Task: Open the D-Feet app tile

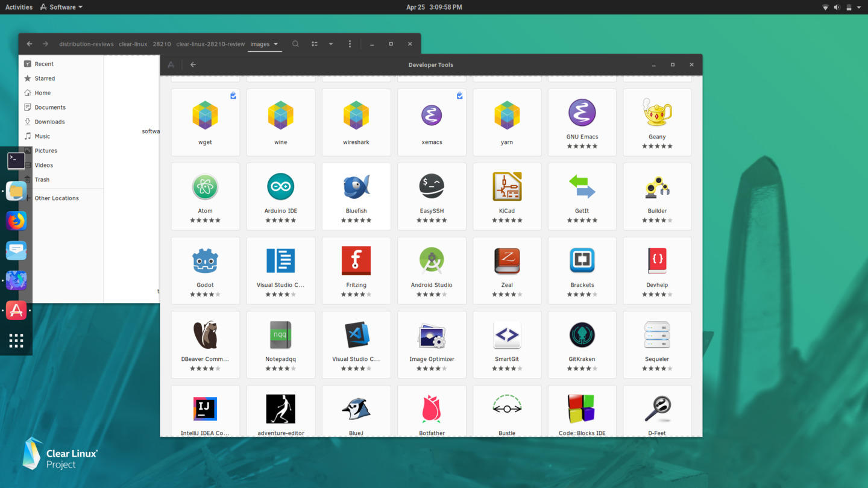Action: (657, 411)
